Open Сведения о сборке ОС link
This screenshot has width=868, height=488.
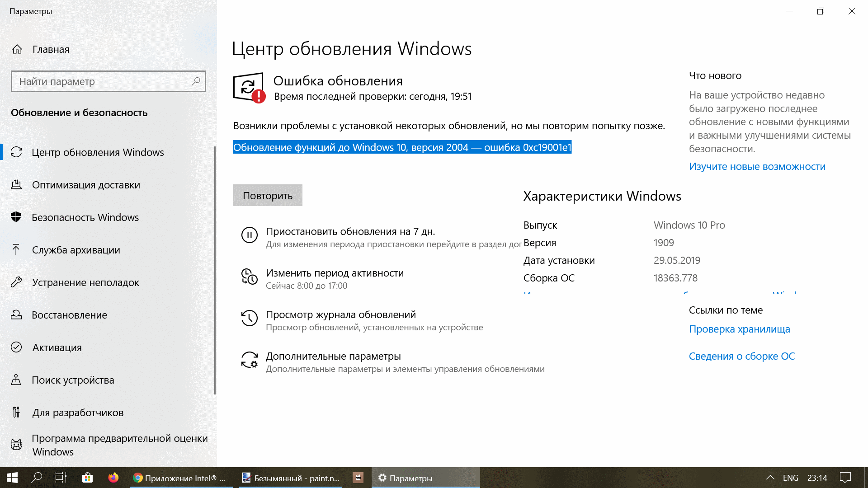point(742,356)
